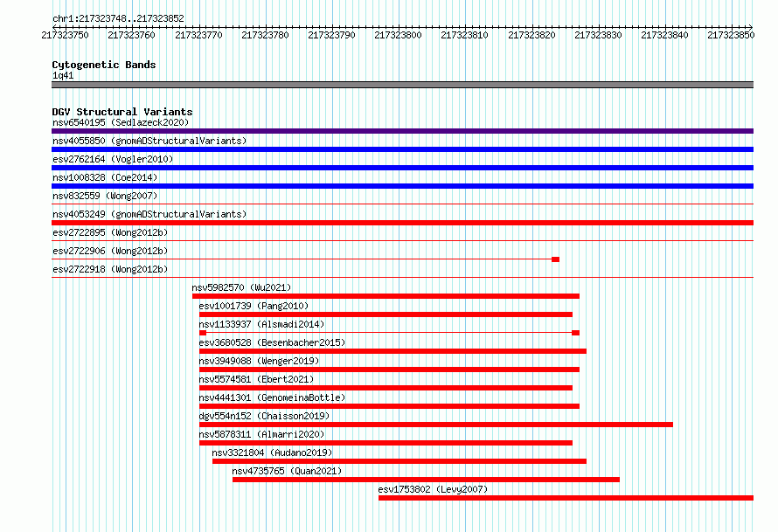Click the chr1:217323748..217323852 region label
The height and width of the screenshot is (532, 778).
(118, 18)
